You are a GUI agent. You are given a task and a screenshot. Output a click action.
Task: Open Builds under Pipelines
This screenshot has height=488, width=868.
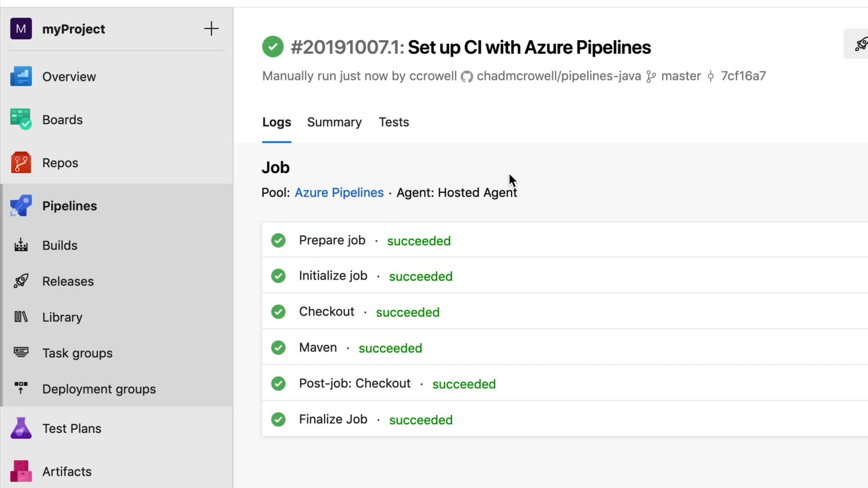point(21,245)
